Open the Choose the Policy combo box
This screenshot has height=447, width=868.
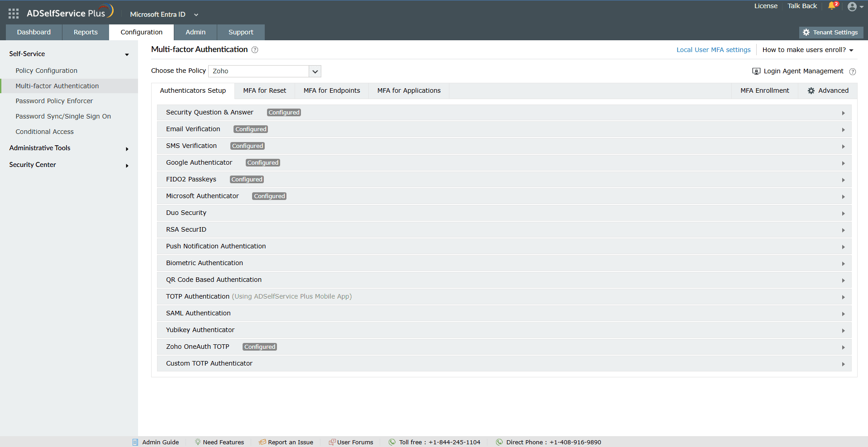coord(265,71)
